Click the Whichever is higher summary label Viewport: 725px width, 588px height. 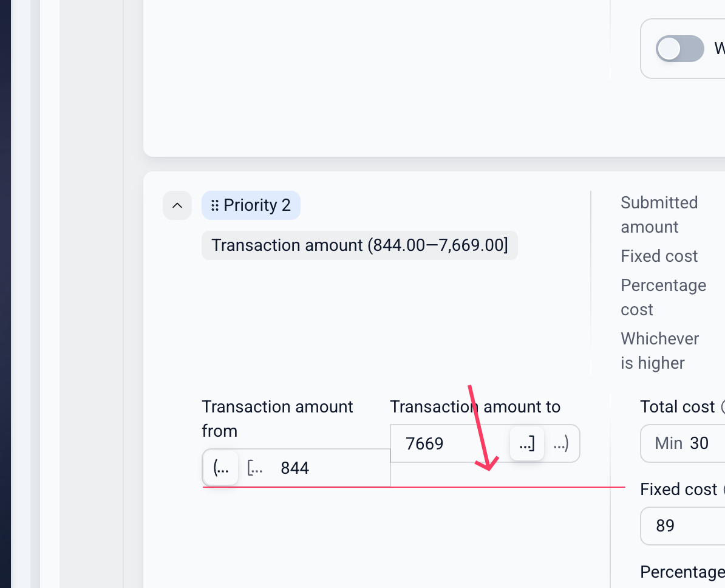coord(659,350)
